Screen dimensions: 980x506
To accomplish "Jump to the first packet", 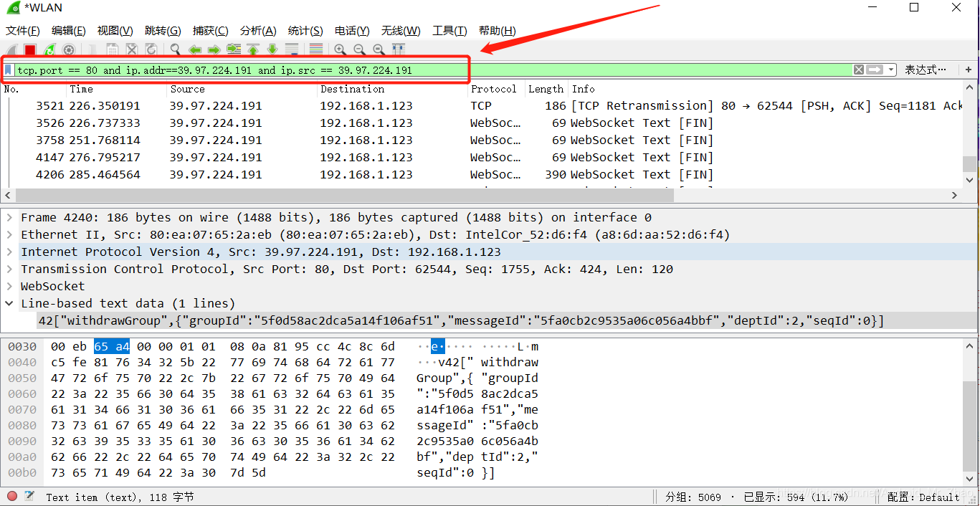I will [x=253, y=49].
